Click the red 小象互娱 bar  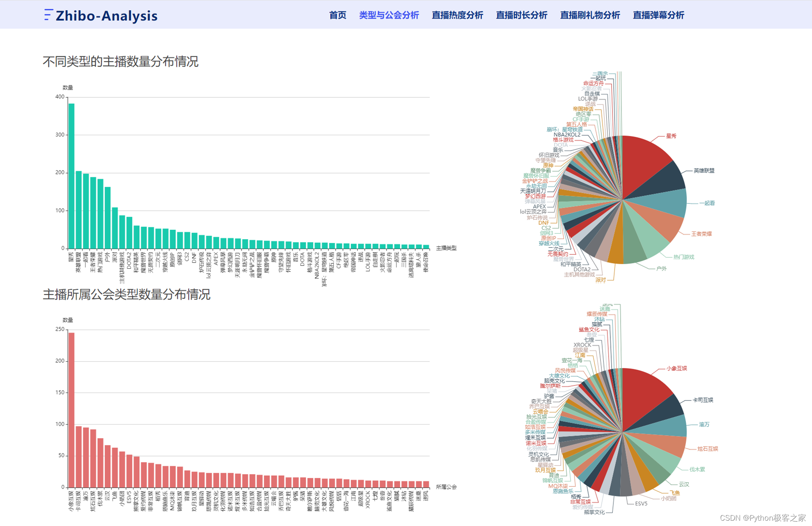coord(71,411)
